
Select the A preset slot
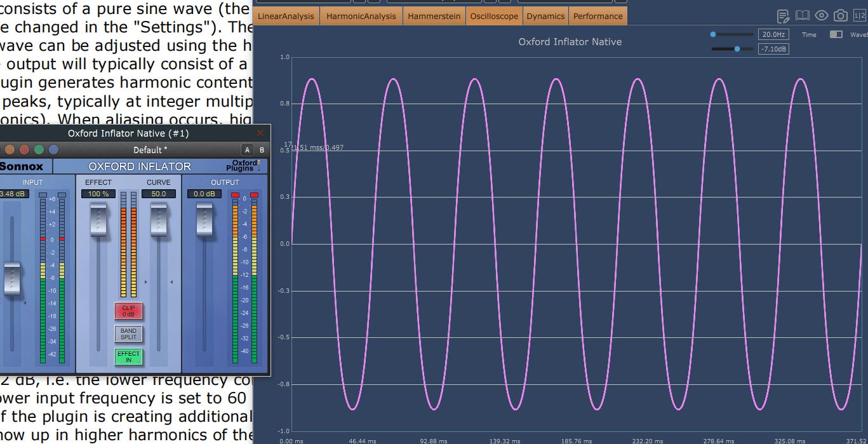(x=248, y=150)
